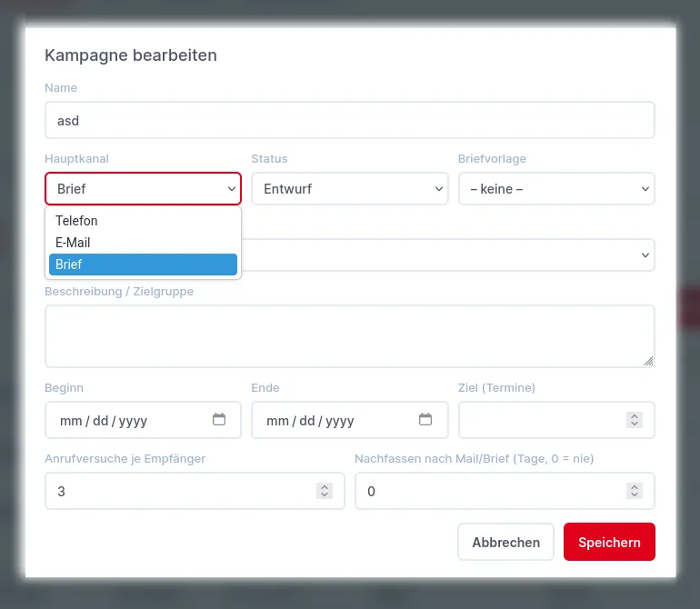Image resolution: width=700 pixels, height=609 pixels.
Task: Click the Nachfassen nach Mail/Brief field
Action: click(x=505, y=491)
